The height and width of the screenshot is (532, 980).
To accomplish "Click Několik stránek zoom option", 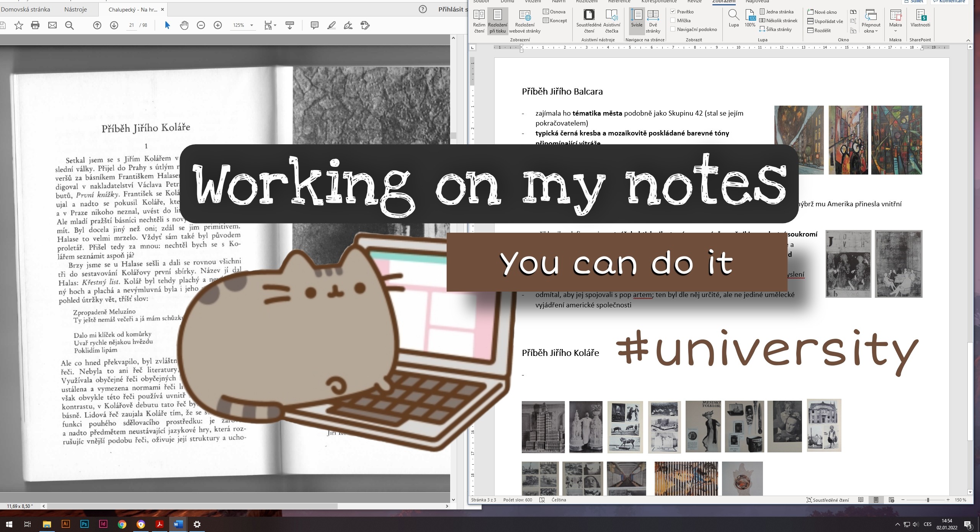I will [x=778, y=20].
